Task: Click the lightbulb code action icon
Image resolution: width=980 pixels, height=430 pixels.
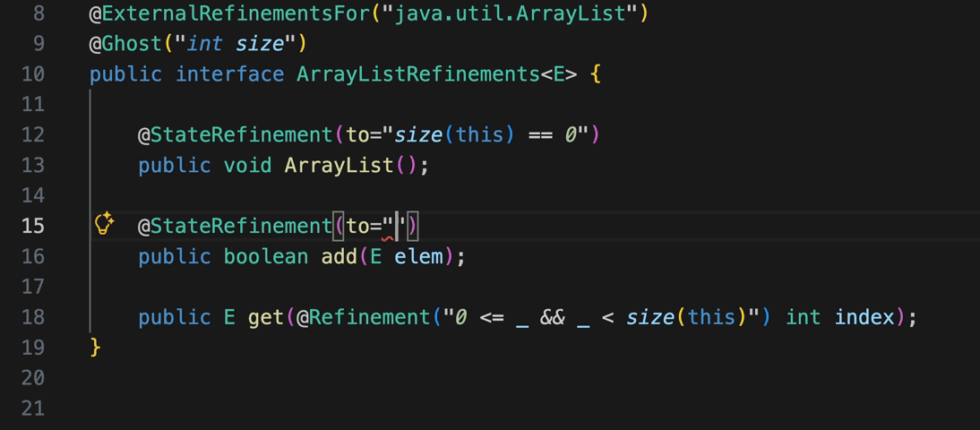Action: 104,224
